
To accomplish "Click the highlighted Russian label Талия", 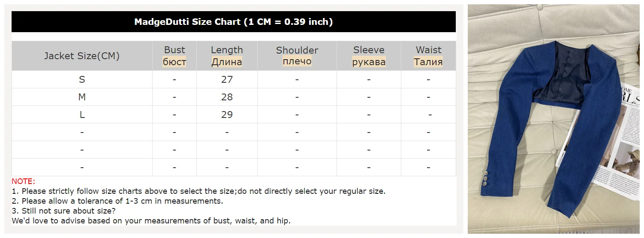I will pos(428,62).
